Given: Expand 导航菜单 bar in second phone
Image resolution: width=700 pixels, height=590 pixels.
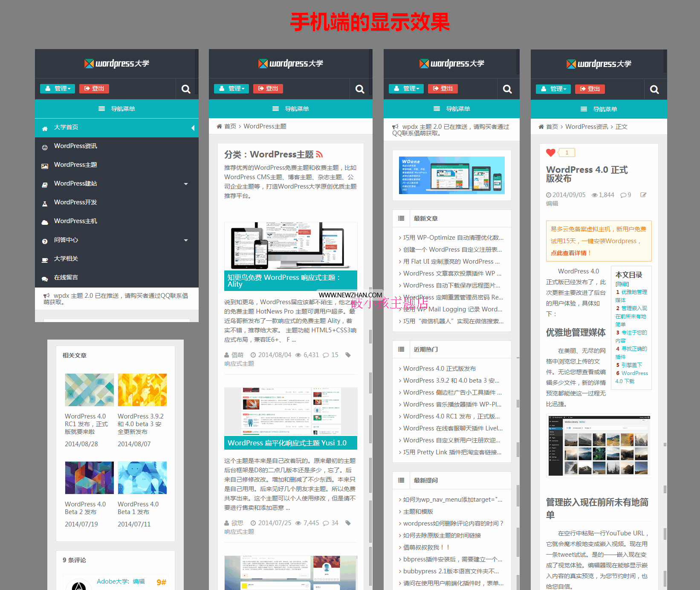Looking at the screenshot, I should pyautogui.click(x=291, y=109).
